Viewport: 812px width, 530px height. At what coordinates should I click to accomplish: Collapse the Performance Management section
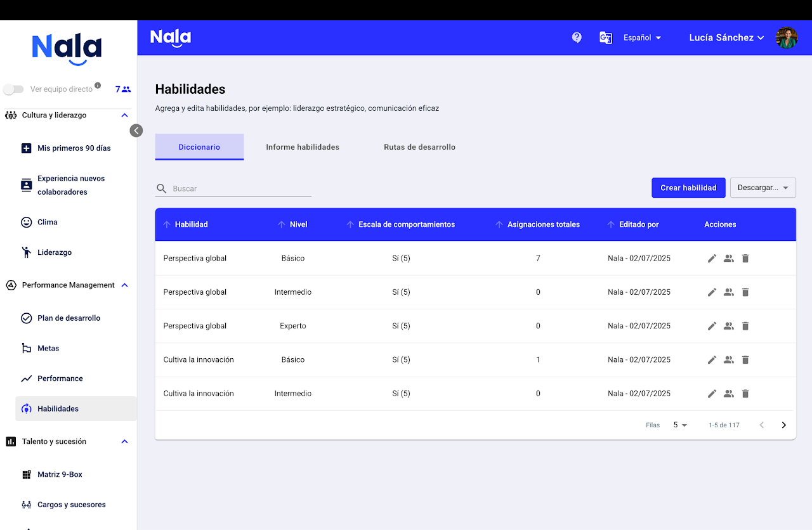point(124,285)
